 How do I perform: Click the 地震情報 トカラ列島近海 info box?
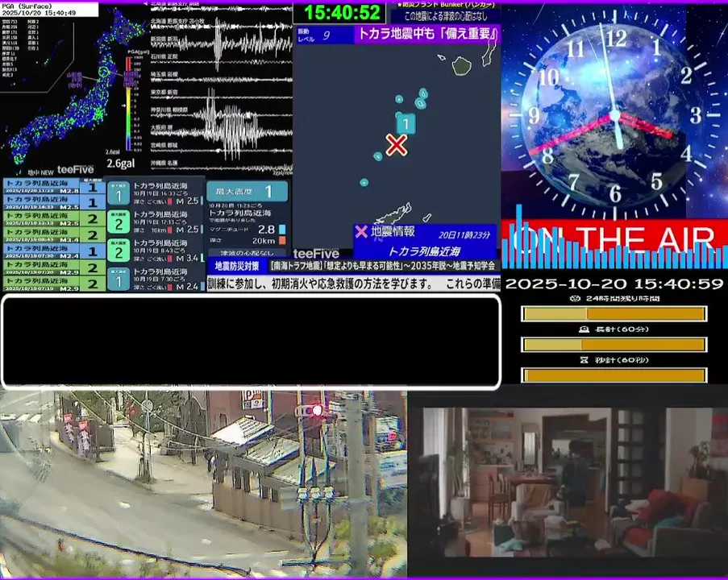click(x=424, y=242)
